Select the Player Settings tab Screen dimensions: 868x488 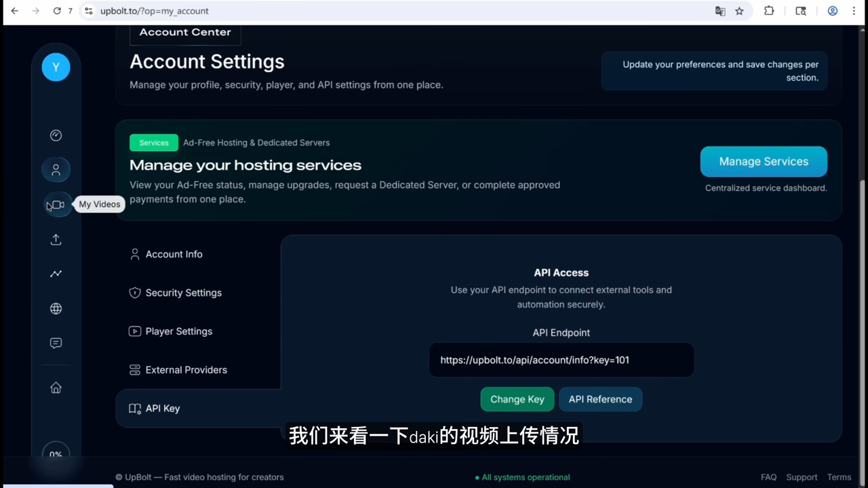198,331
